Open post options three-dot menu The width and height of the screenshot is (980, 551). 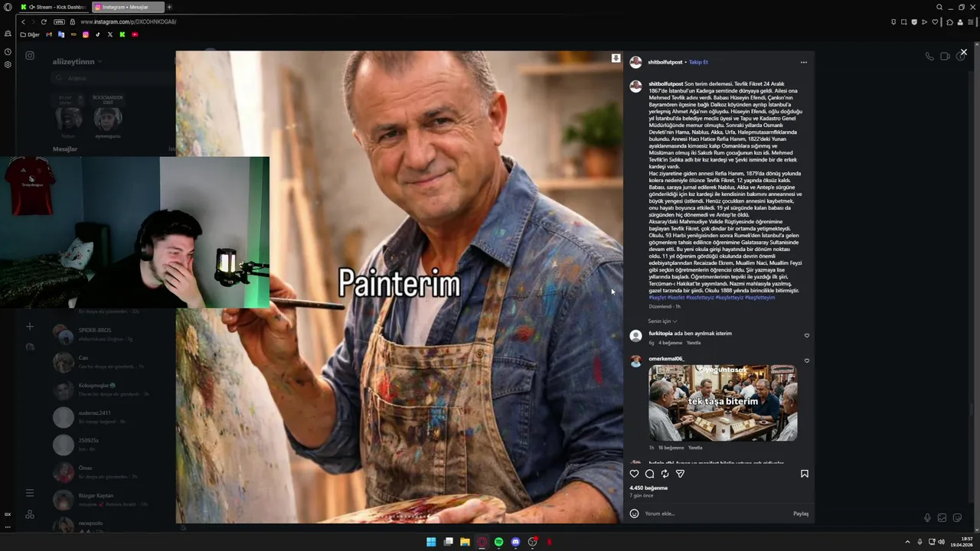803,62
